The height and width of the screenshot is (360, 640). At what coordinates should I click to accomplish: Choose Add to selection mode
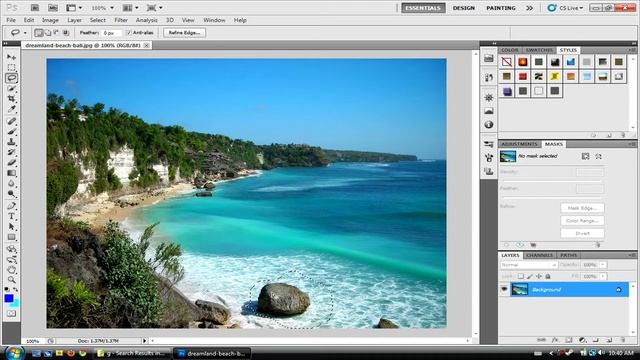(48, 33)
